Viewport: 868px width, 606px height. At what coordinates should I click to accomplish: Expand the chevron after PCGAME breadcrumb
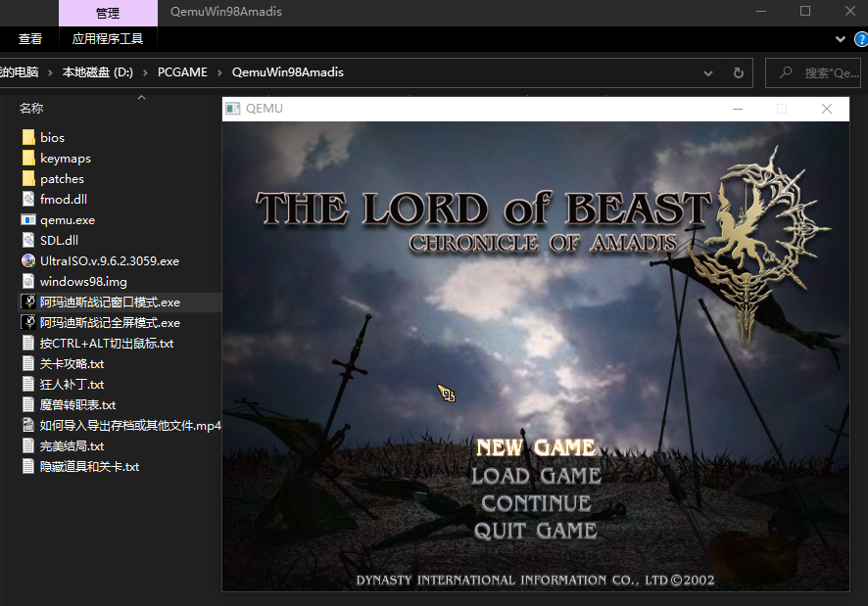pos(219,72)
